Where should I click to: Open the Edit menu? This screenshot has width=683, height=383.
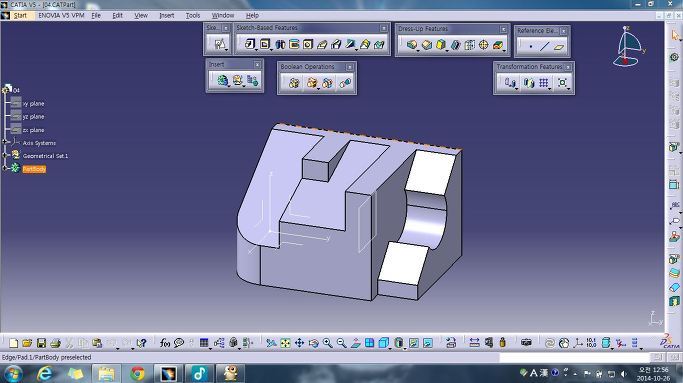tap(117, 15)
